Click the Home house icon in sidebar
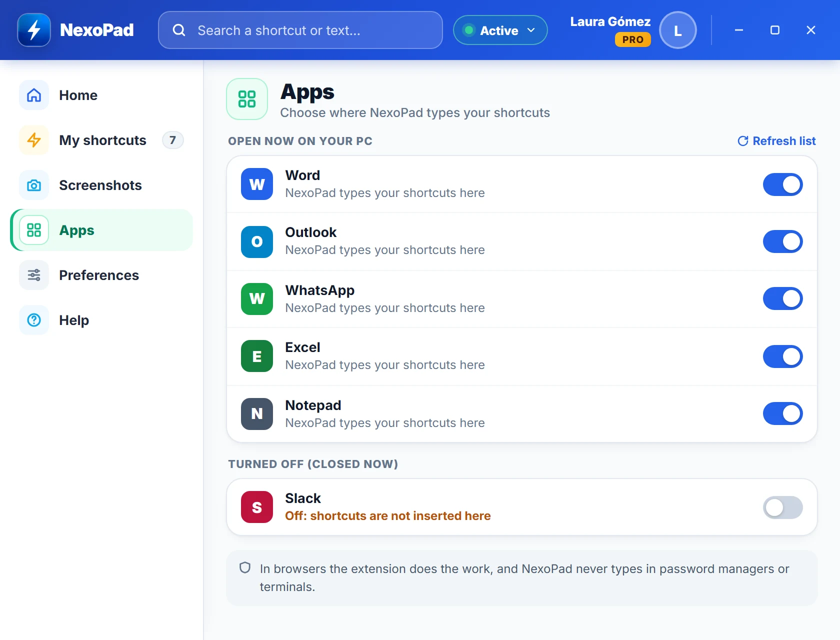Viewport: 840px width, 640px height. tap(34, 95)
